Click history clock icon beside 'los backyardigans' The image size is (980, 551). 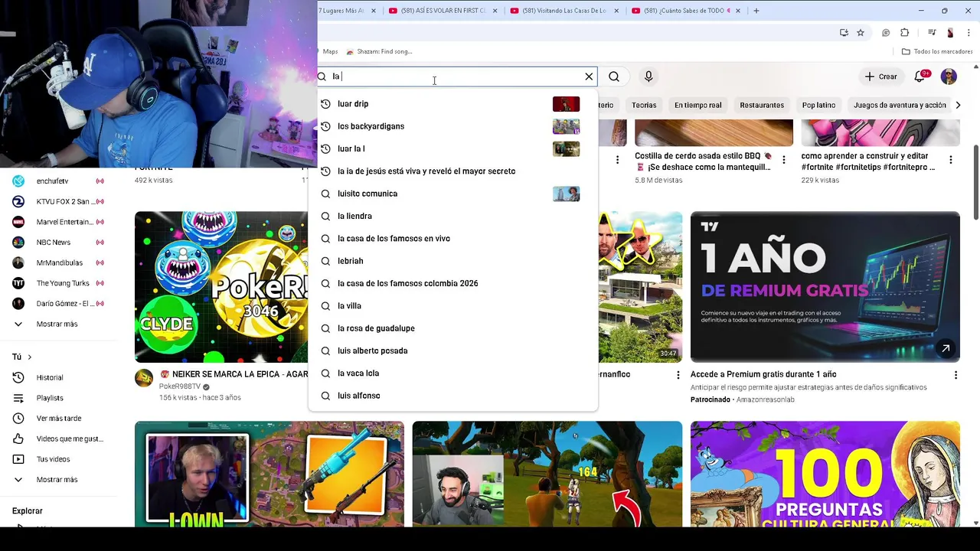coord(325,126)
